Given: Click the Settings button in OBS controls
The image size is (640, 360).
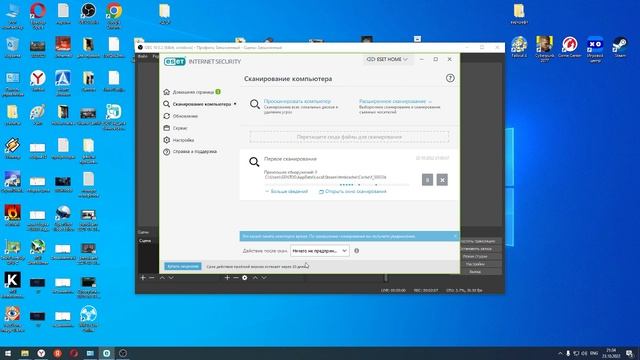Looking at the screenshot, I should pyautogui.click(x=480, y=264).
